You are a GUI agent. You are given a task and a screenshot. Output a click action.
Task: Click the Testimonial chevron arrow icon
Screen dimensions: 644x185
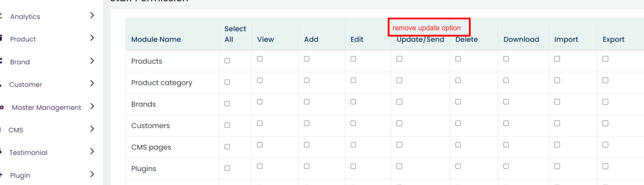[92, 151]
